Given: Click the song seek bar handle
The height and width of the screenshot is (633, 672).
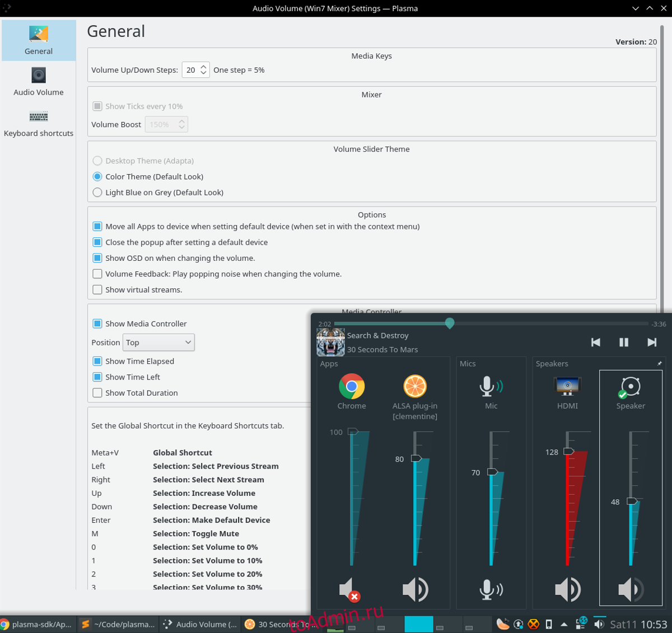Looking at the screenshot, I should (x=450, y=323).
